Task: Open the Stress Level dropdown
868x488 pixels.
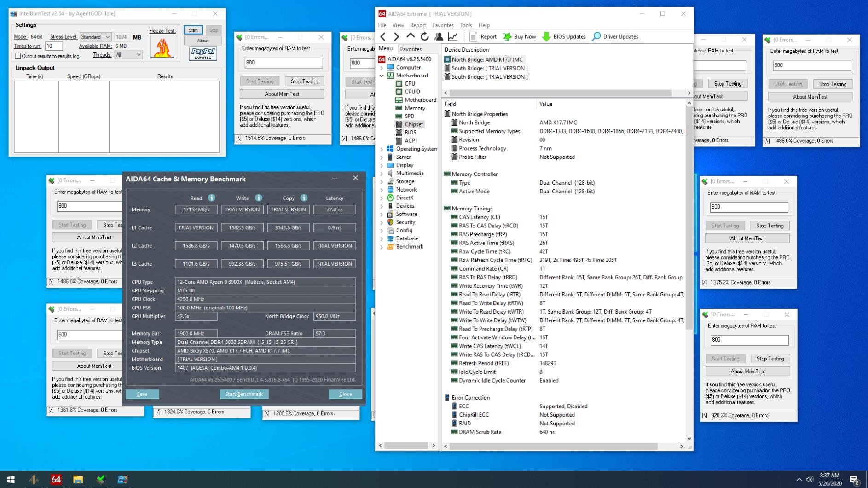Action: tap(96, 37)
